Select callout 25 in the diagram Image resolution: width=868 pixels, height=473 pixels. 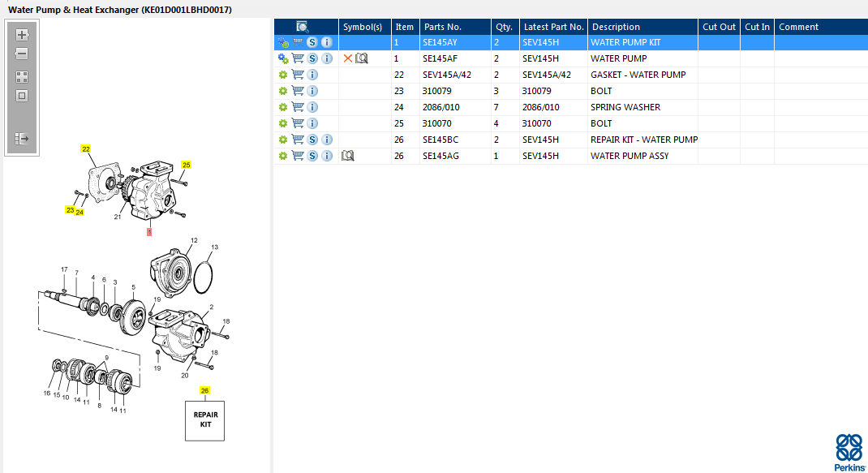[186, 165]
